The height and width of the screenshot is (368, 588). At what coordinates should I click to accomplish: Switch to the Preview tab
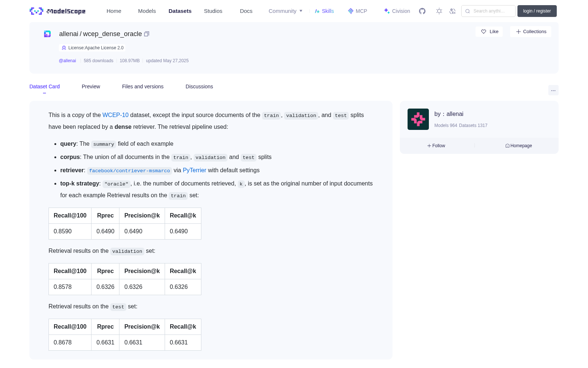point(91,86)
